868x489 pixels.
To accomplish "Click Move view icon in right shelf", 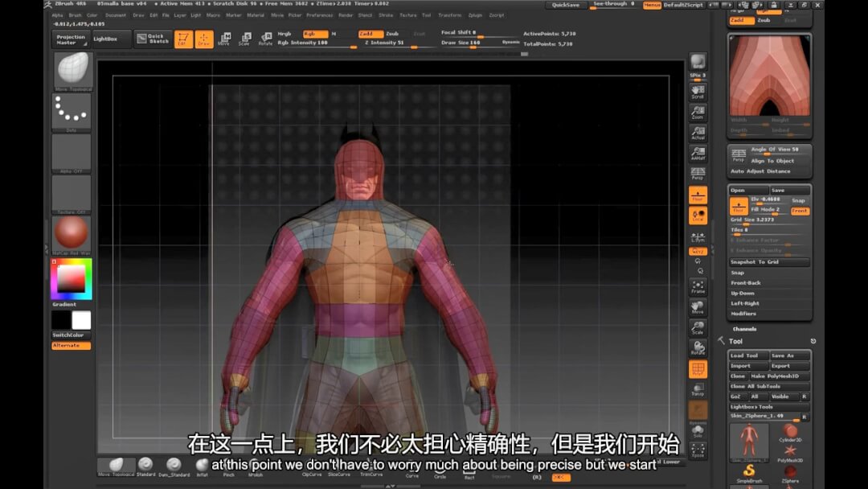I will pos(698,307).
